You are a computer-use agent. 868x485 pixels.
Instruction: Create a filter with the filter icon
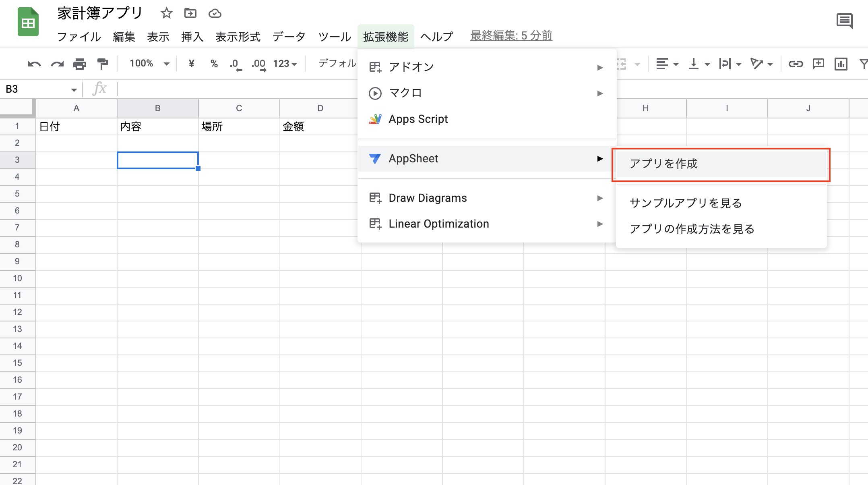(863, 63)
